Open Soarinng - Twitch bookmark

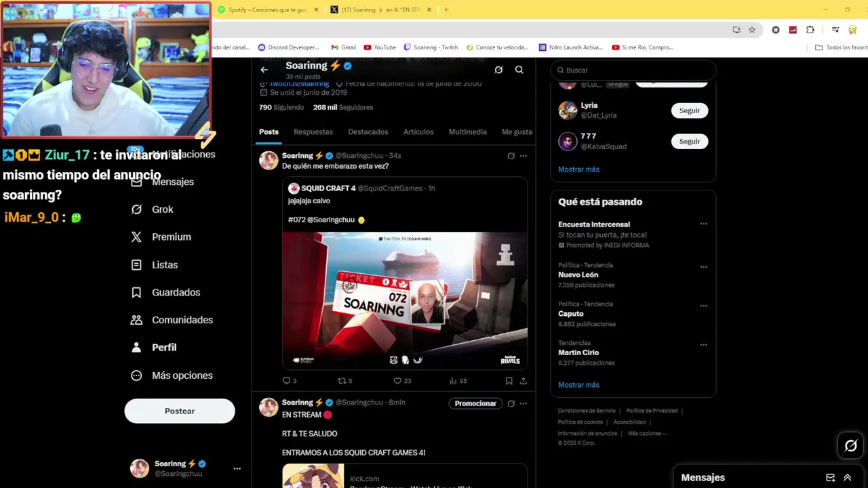click(x=431, y=47)
